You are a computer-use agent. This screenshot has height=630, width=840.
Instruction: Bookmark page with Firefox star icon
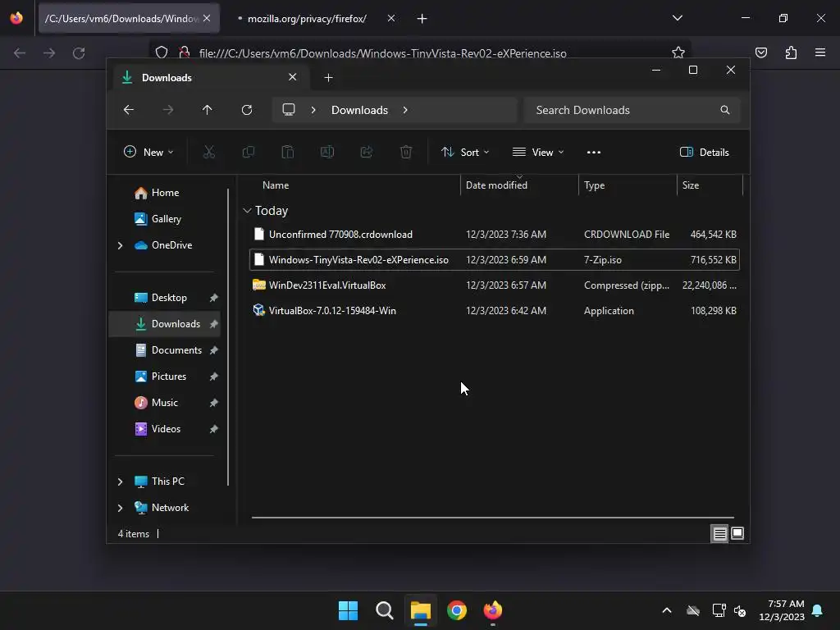click(x=678, y=52)
